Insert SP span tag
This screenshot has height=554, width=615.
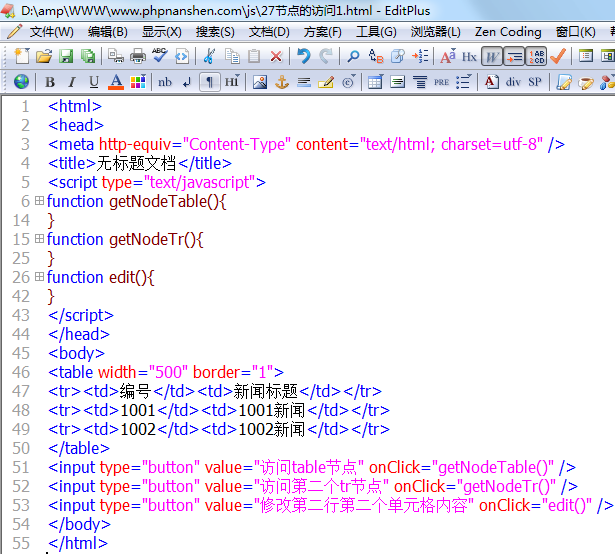click(535, 82)
